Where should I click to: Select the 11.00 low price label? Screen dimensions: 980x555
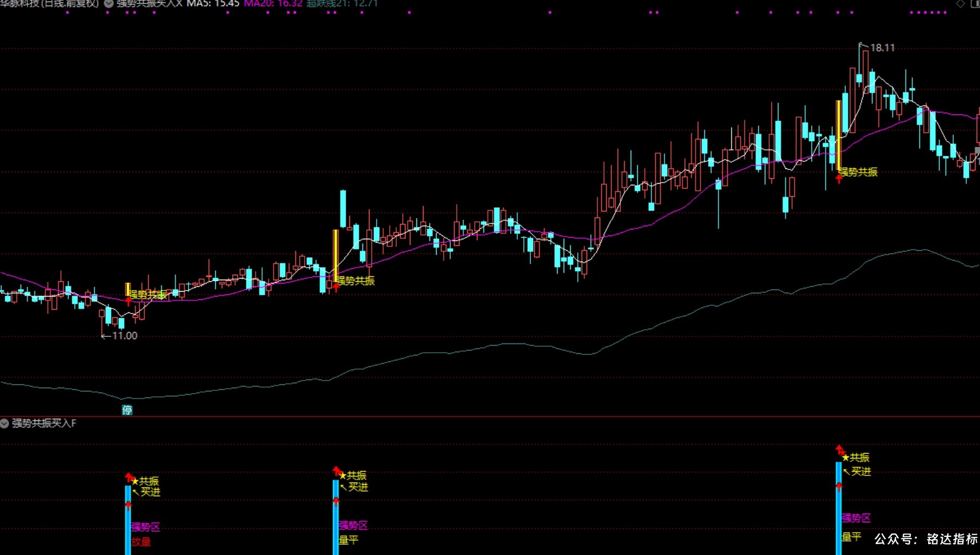click(125, 336)
